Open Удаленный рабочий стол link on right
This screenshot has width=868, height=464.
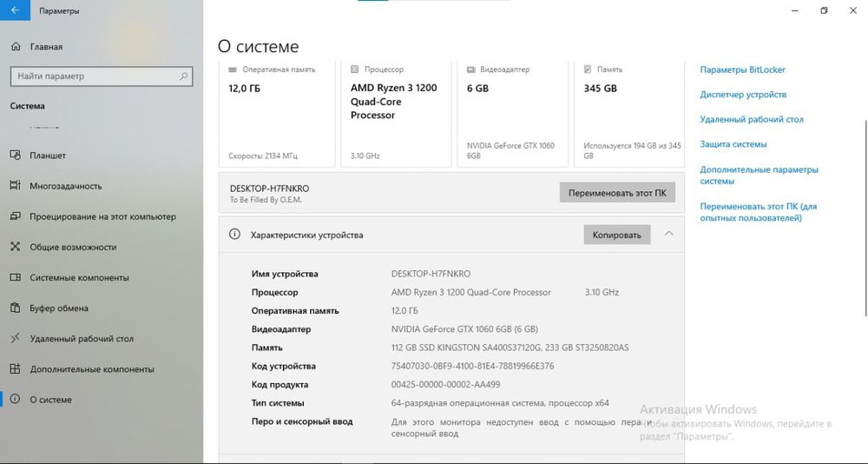(x=752, y=119)
